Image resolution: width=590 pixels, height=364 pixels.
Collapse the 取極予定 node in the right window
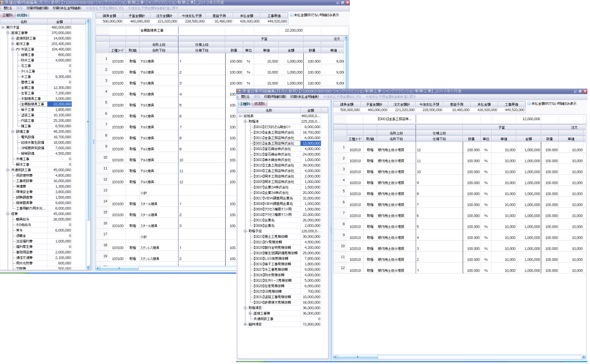point(245,231)
